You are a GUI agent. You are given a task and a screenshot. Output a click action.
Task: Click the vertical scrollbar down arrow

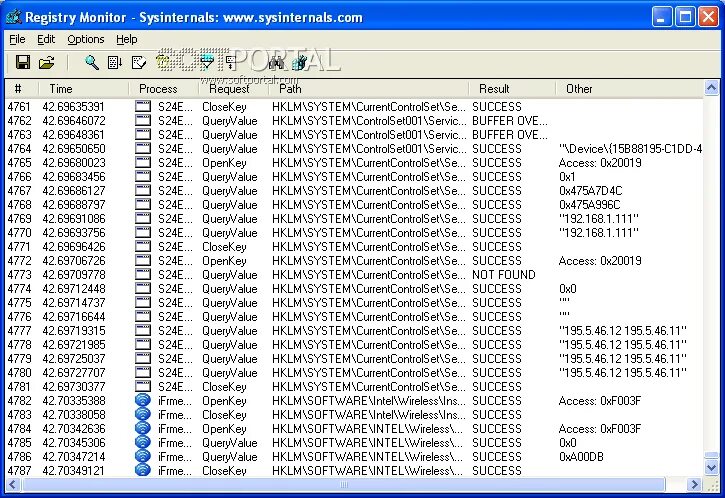tap(711, 467)
